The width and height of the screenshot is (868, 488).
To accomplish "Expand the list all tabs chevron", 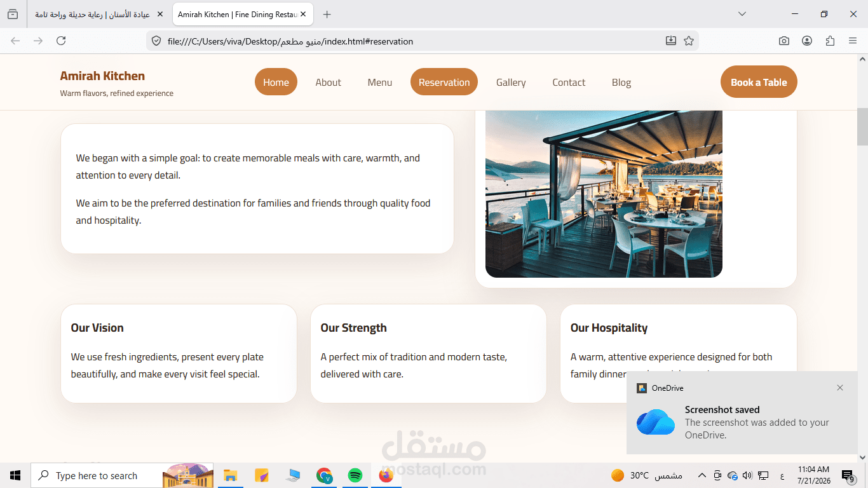I will click(742, 14).
